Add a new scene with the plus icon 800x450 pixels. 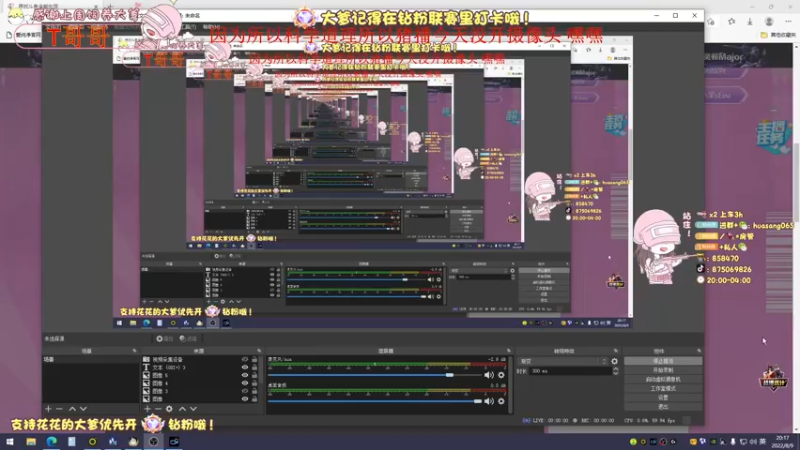point(48,409)
